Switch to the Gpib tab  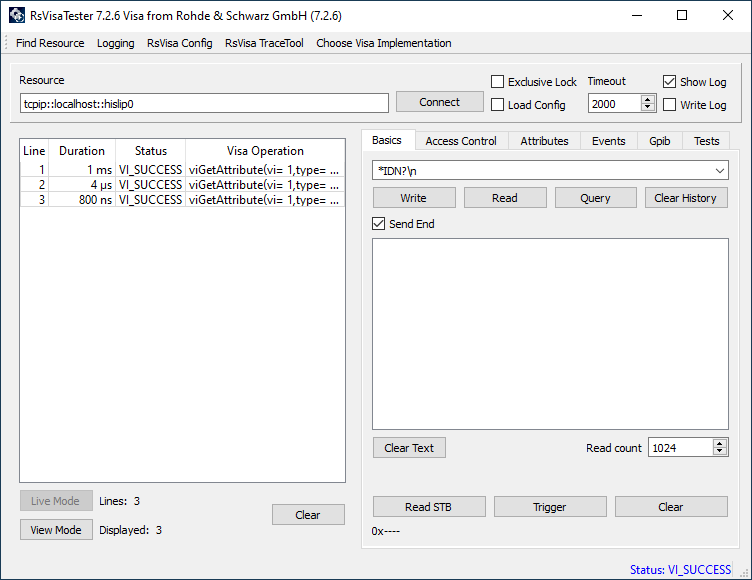(659, 141)
